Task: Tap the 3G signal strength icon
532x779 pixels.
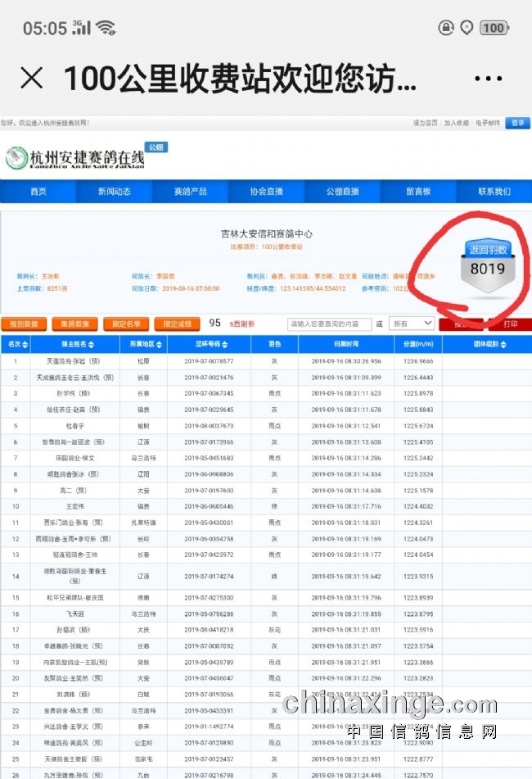Action: 81,27
